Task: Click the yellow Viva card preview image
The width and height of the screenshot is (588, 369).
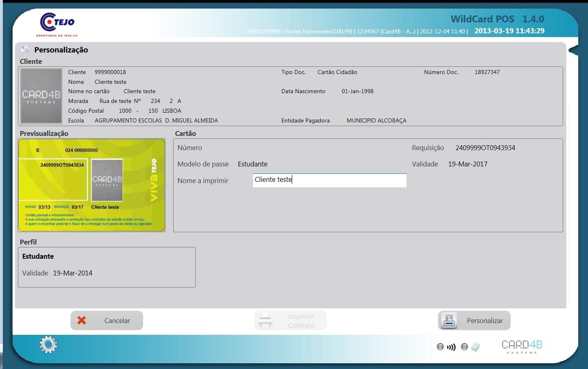Action: 91,185
